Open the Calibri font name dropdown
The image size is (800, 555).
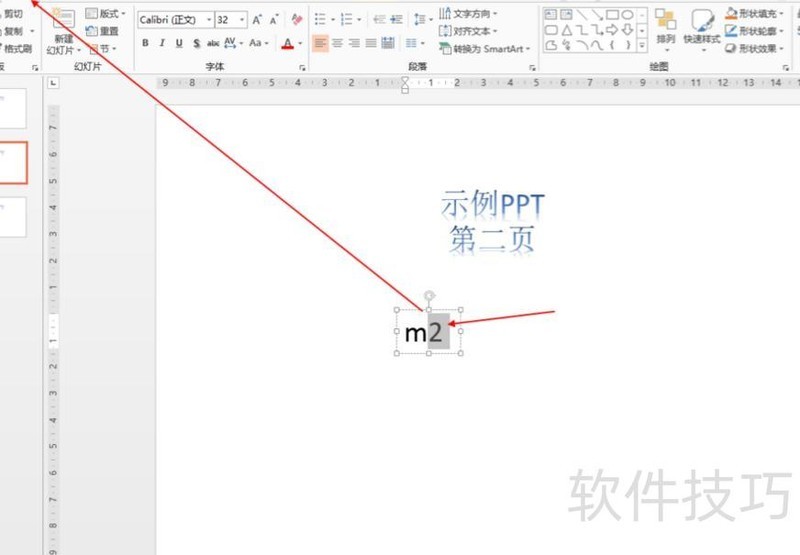(209, 20)
